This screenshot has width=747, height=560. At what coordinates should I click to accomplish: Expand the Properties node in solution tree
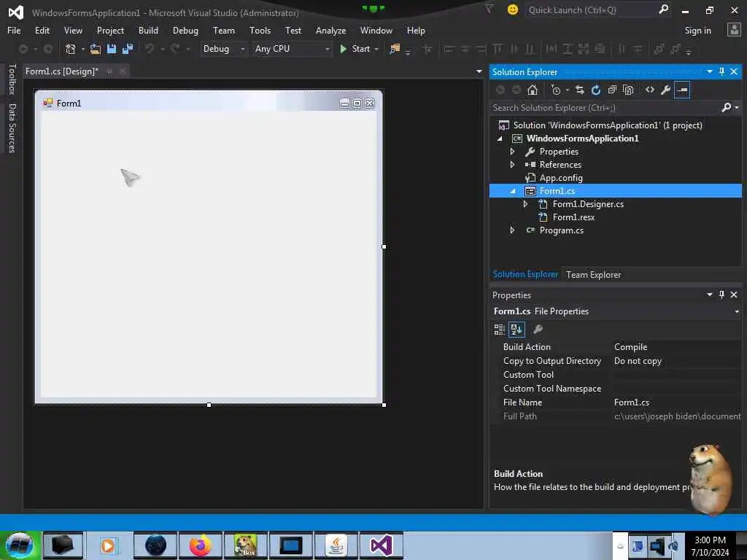(512, 152)
